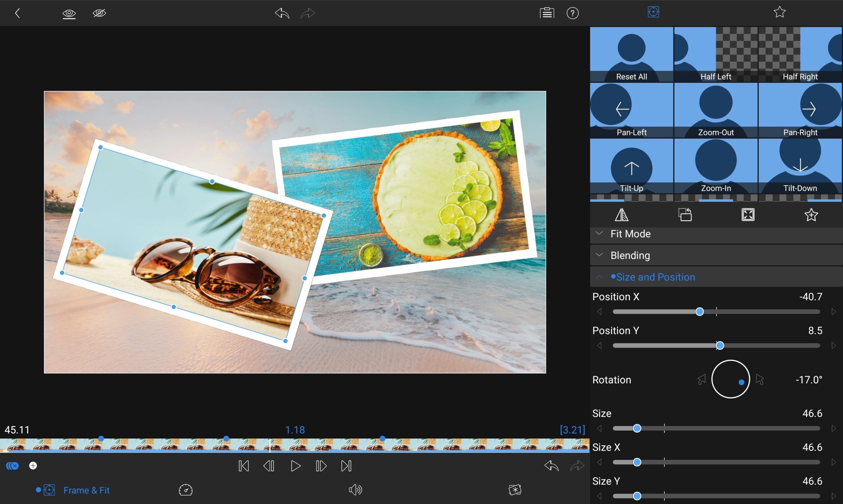Click the flip/mirror icon

tap(622, 214)
